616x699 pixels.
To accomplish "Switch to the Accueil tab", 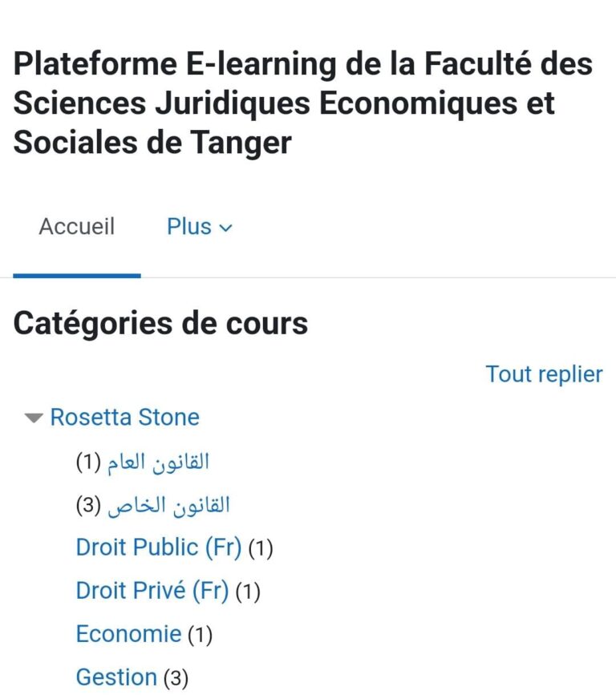I will point(76,227).
